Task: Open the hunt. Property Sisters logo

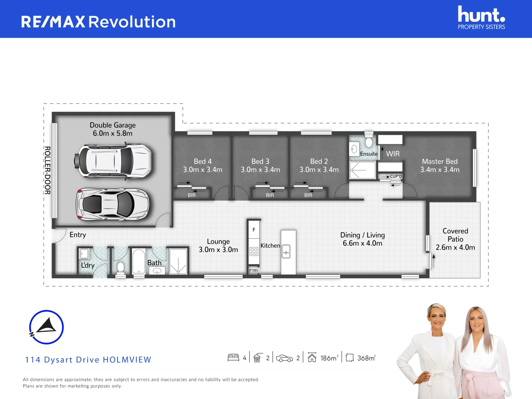Action: tap(481, 18)
